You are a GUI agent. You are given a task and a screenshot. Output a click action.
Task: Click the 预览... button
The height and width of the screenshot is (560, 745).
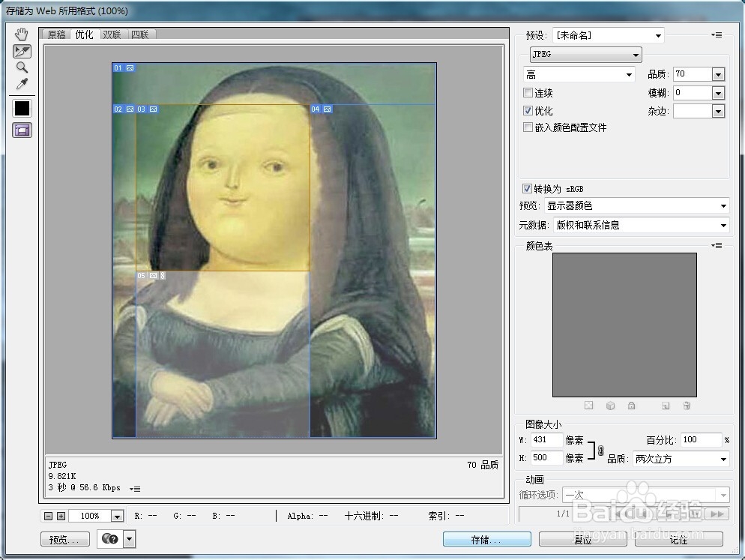[65, 540]
